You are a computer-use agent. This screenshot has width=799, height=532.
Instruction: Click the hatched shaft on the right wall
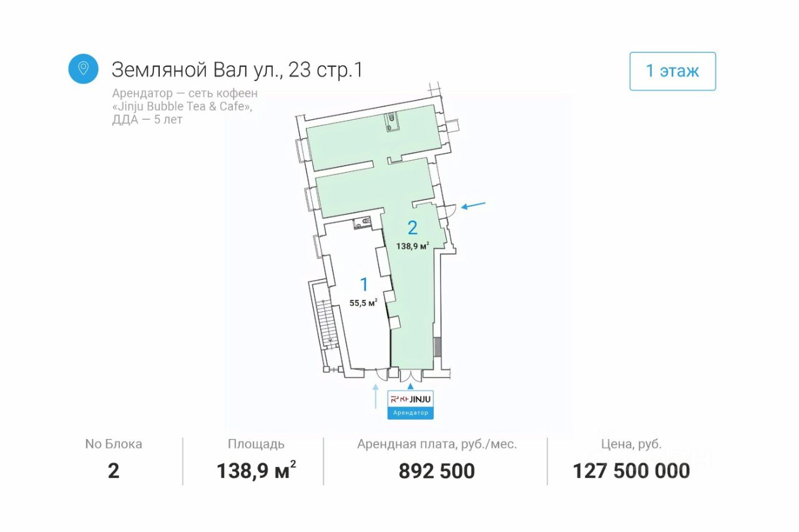coord(438,346)
